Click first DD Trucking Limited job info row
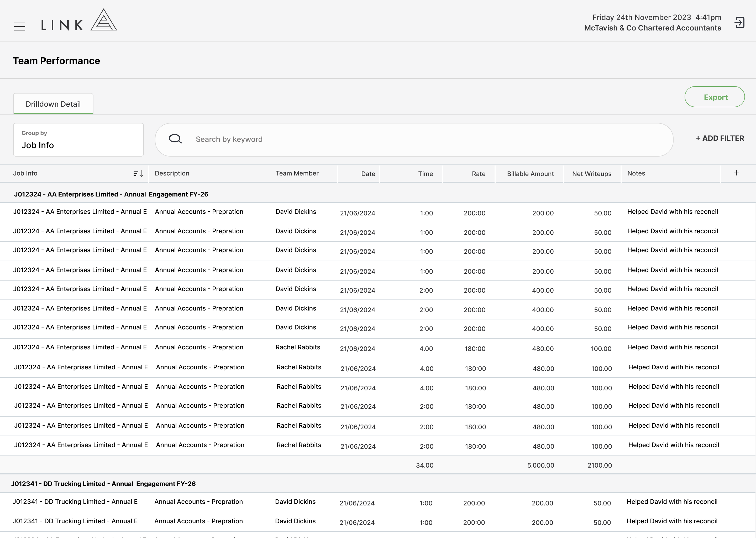The image size is (756, 538). click(75, 501)
